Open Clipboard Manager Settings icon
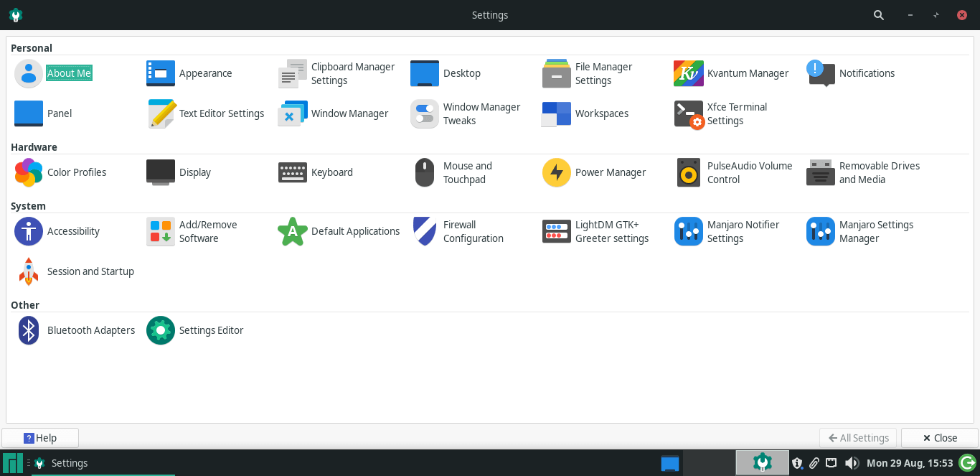This screenshot has height=476, width=980. point(293,73)
